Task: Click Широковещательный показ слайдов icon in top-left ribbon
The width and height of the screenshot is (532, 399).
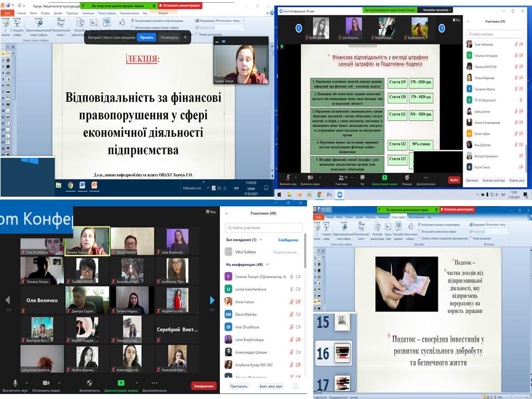Action: coord(39,23)
